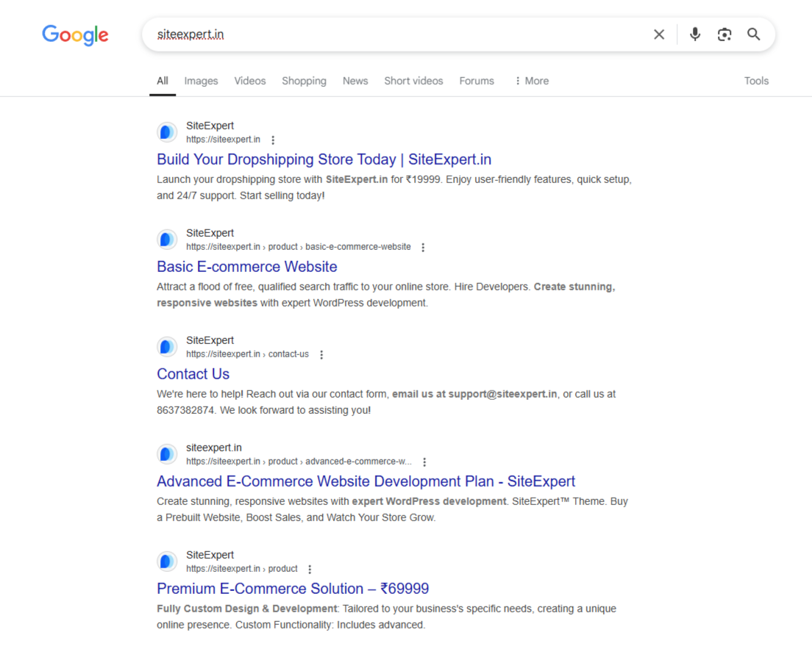Select the All results tab

[x=163, y=81]
